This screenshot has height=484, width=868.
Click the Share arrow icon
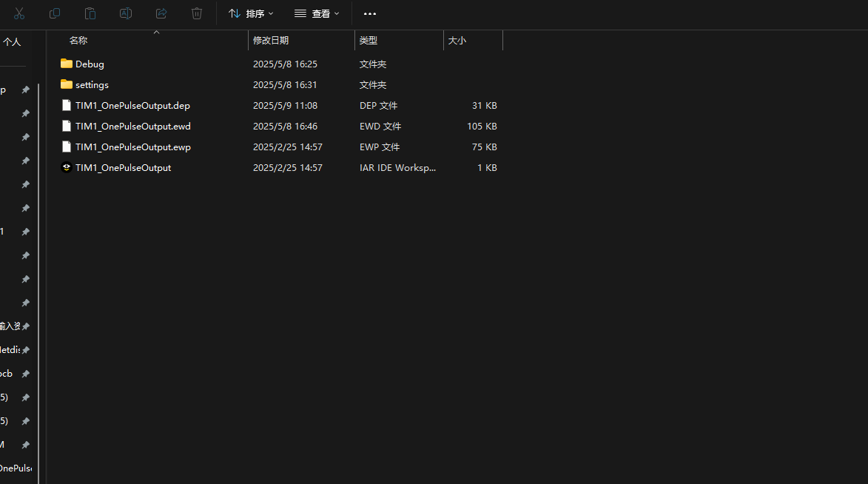161,13
